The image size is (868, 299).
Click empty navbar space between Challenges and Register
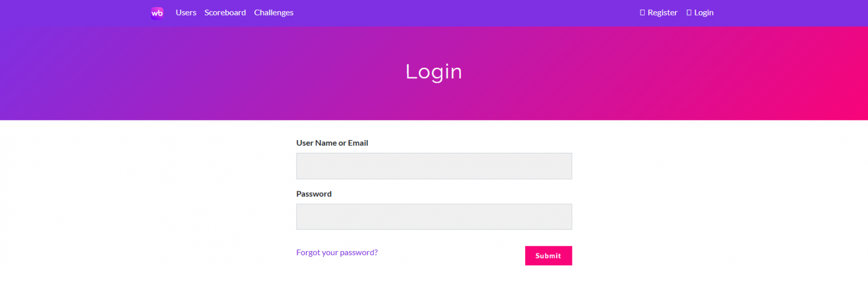pos(466,13)
